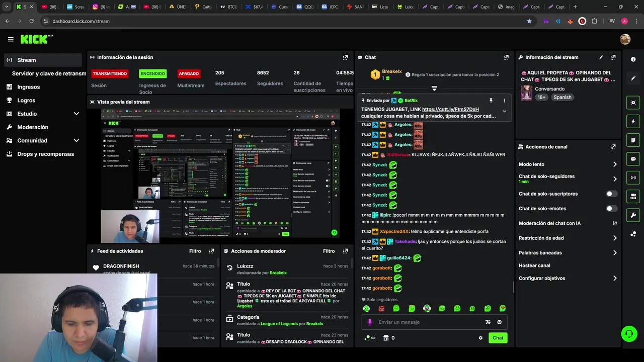Open a new browser tab
The width and height of the screenshot is (644, 362).
(575, 7)
